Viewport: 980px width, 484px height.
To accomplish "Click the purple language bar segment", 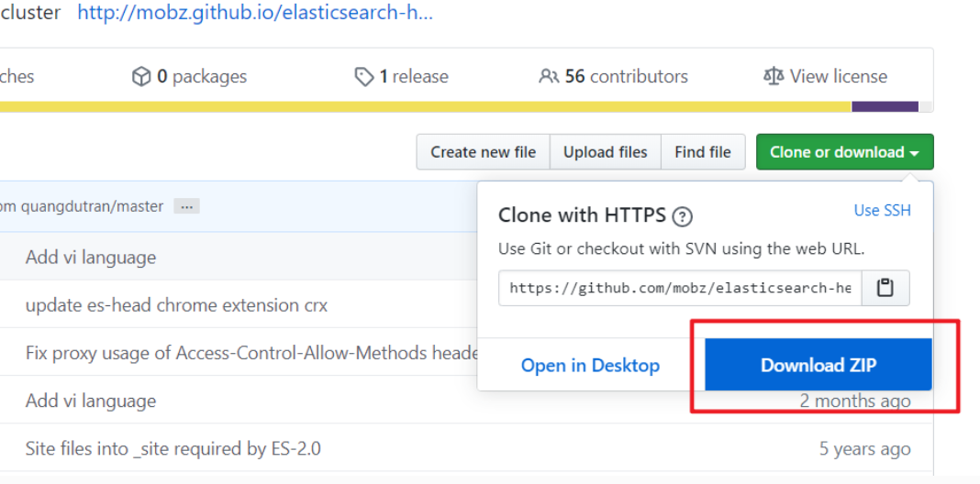I will pos(885,107).
